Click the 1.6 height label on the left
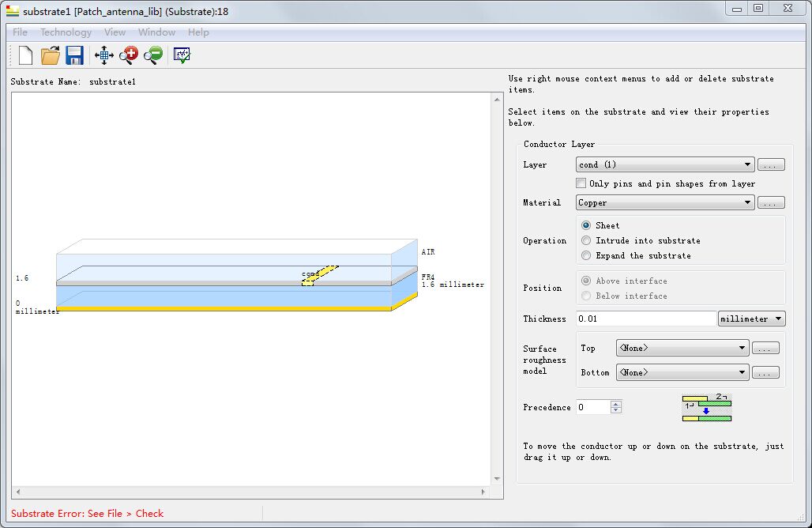This screenshot has height=528, width=812. click(x=22, y=278)
